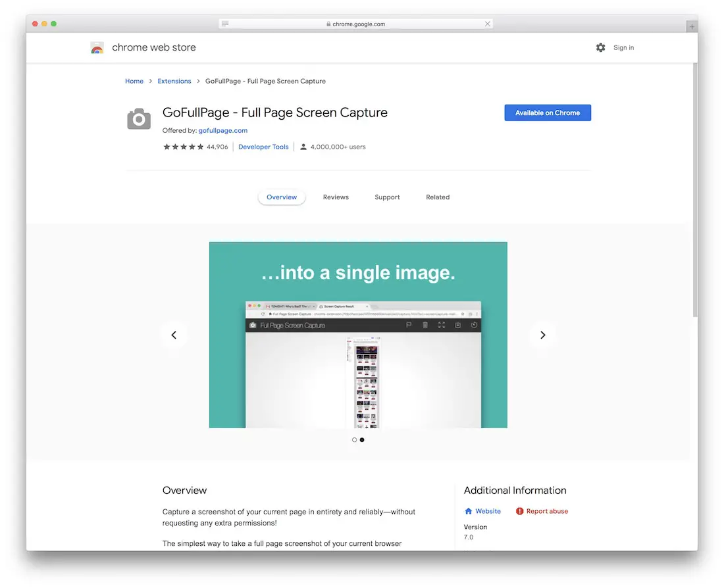
Task: Click the 44,906 ratings count
Action: click(x=217, y=147)
